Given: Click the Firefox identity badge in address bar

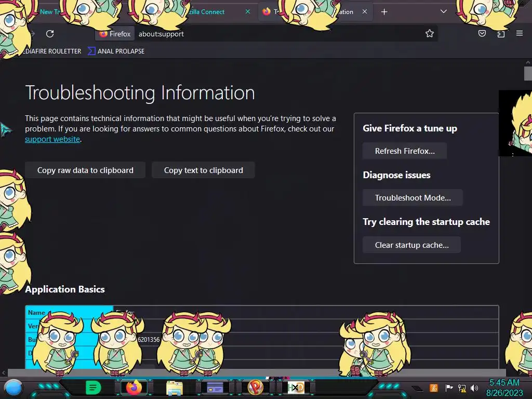Looking at the screenshot, I should (115, 34).
